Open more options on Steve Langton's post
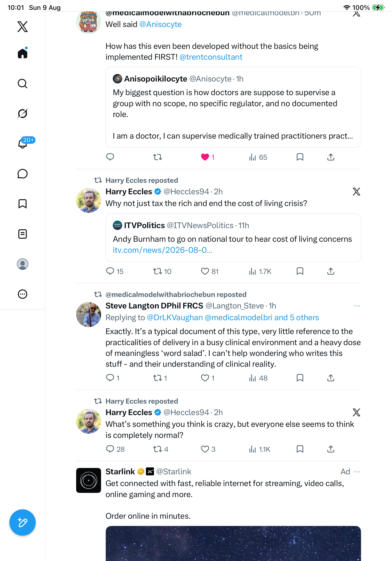The image size is (392, 561). 357,306
